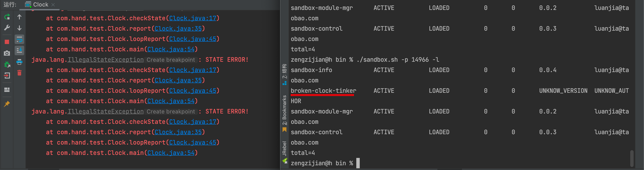This screenshot has width=644, height=170.
Task: Close the Clock run tab
Action: click(x=53, y=4)
